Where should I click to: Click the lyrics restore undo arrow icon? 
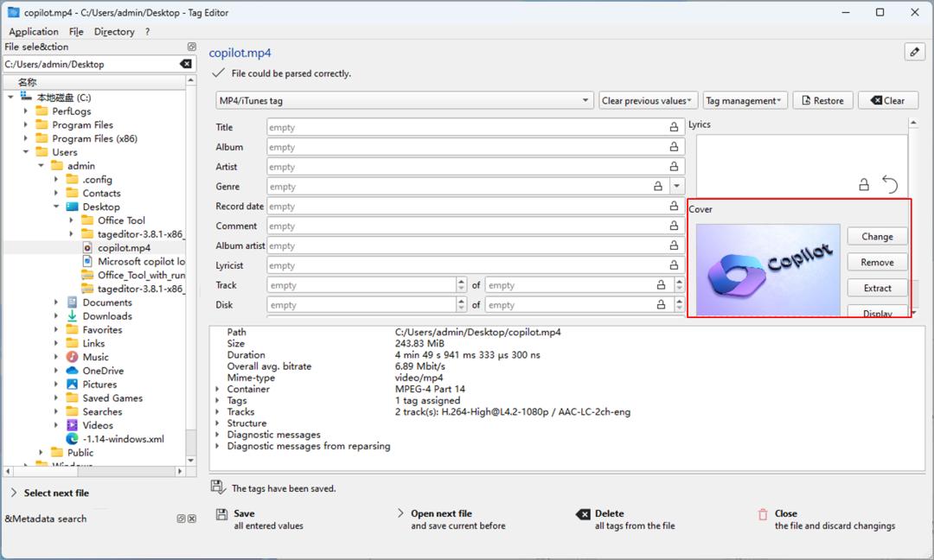pos(890,184)
